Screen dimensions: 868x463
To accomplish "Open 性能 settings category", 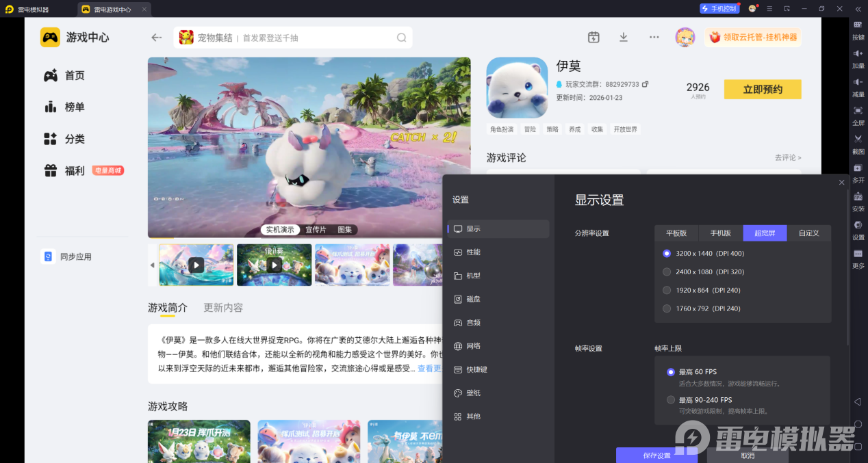I will click(x=498, y=252).
